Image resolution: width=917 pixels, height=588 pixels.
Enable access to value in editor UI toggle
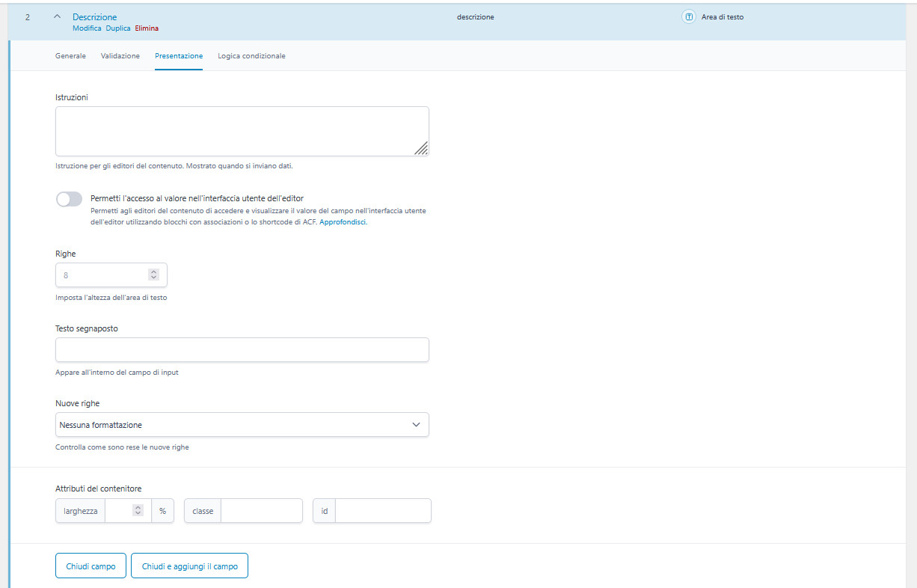(x=69, y=199)
